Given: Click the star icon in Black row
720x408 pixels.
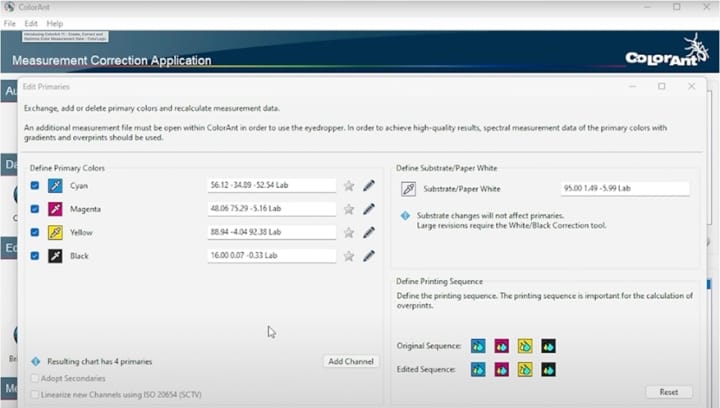Looking at the screenshot, I should (x=349, y=256).
